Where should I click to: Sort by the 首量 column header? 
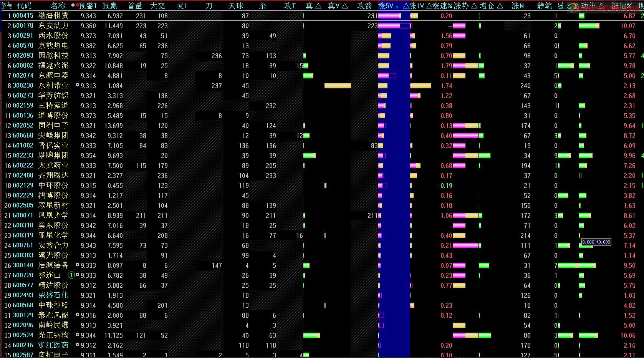135,6
